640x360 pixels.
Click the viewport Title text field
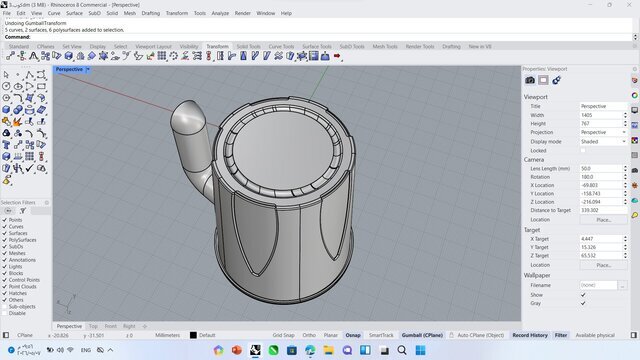coord(603,106)
